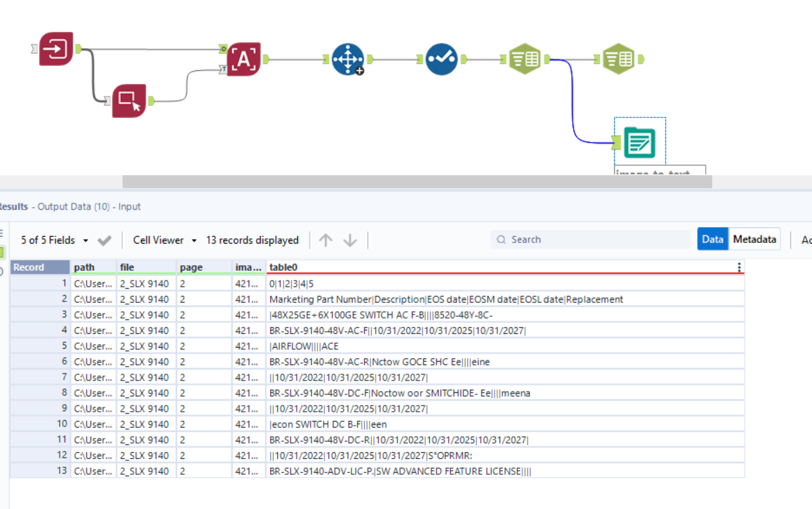The image size is (812, 509).
Task: Click the magnifier icon in the search box
Action: [501, 239]
